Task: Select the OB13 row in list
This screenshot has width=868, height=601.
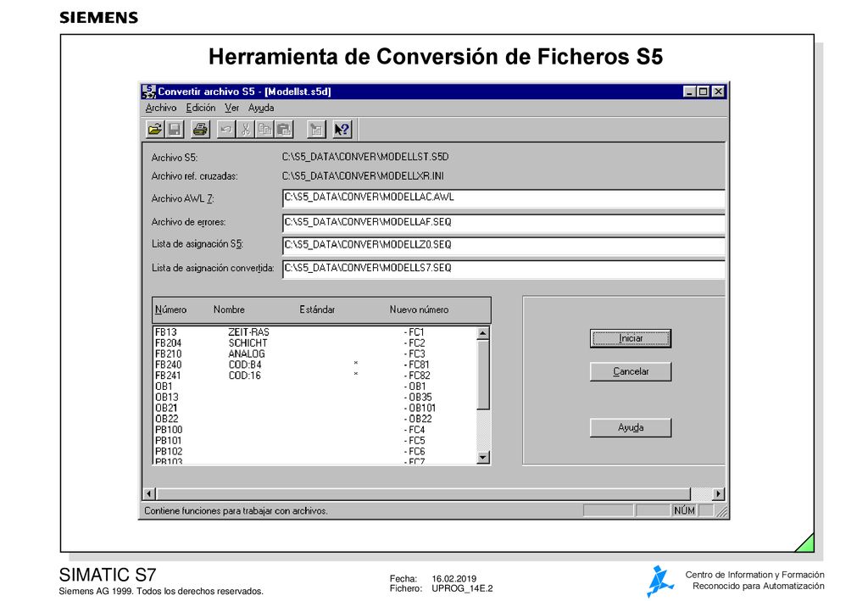Action: (x=314, y=398)
